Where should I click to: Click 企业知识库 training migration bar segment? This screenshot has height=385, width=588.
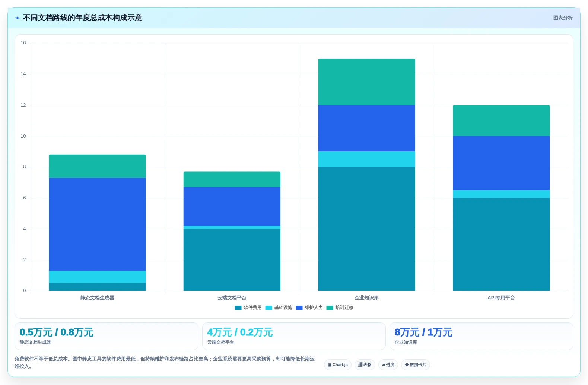pos(366,82)
